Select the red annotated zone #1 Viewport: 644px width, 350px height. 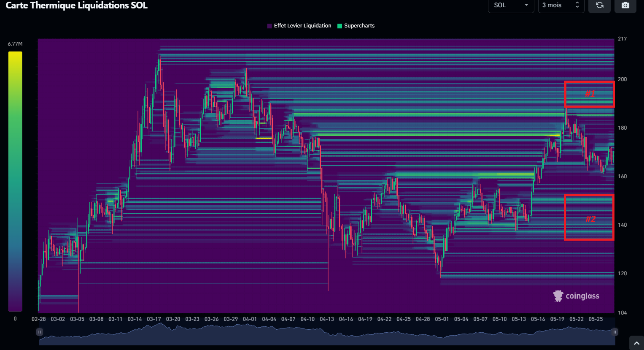point(589,94)
